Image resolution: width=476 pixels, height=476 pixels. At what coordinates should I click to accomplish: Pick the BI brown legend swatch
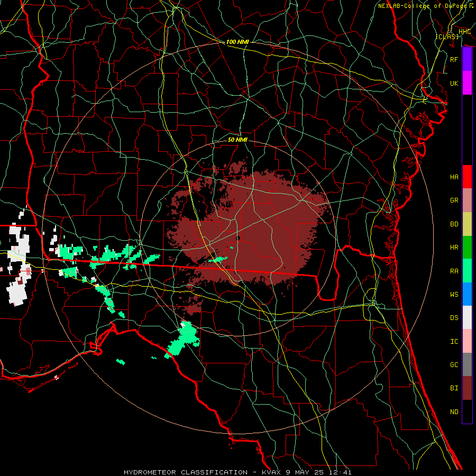click(x=467, y=388)
